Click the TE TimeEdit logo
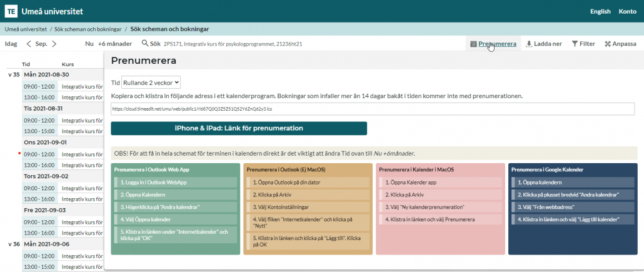 pyautogui.click(x=11, y=11)
